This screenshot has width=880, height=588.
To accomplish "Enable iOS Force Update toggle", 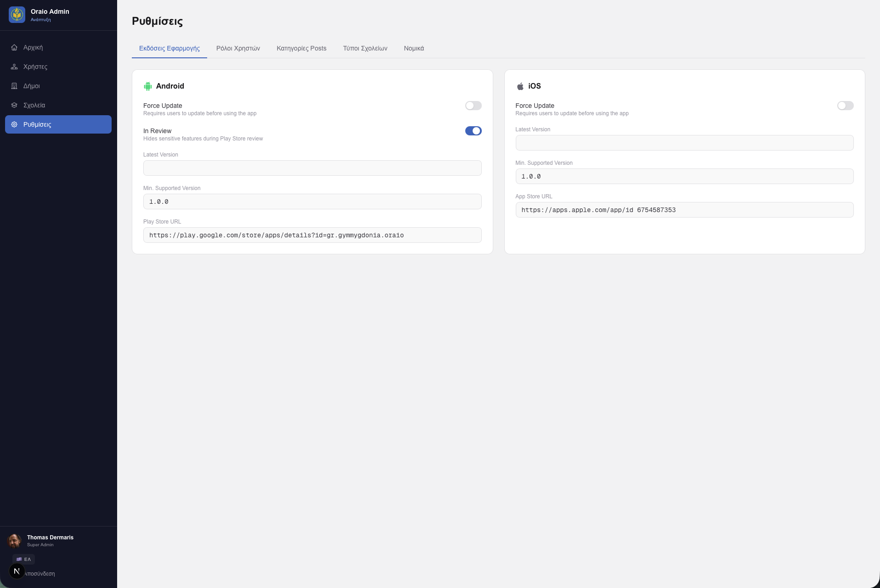I will 845,106.
